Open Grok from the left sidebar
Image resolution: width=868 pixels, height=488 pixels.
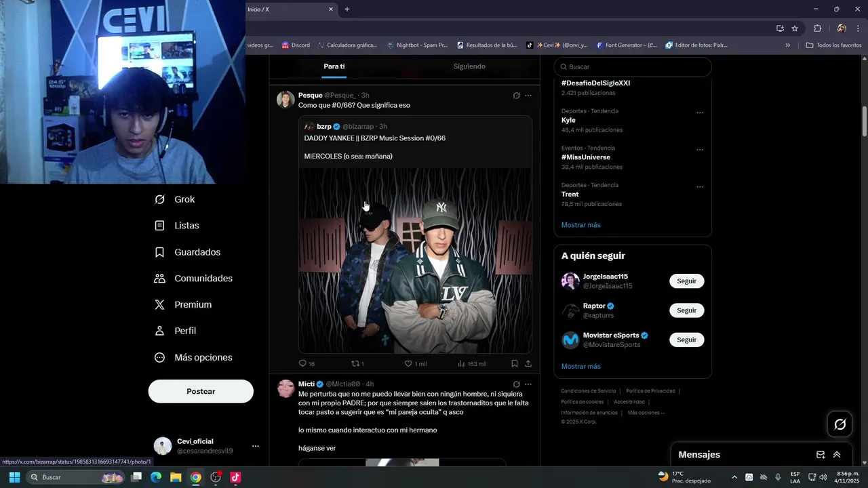click(x=174, y=199)
